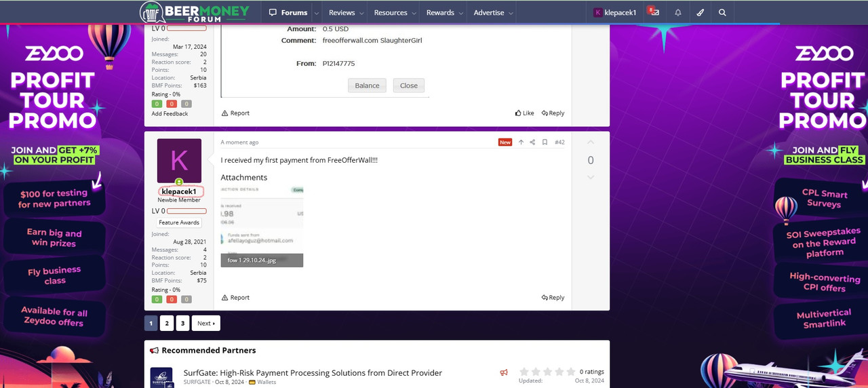Click the 'A moment ago' post timestamp
868x388 pixels.
(239, 142)
